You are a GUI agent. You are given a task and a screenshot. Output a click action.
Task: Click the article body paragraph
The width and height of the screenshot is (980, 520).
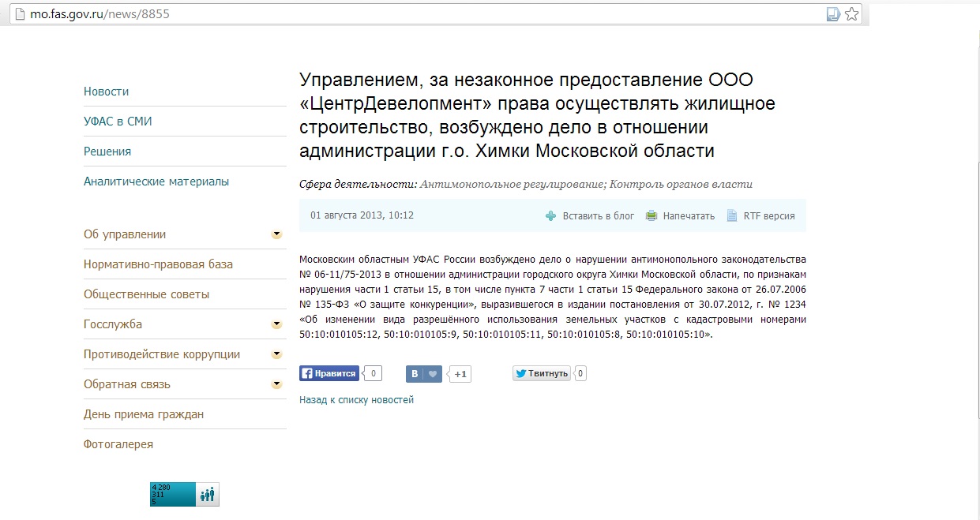tap(553, 297)
